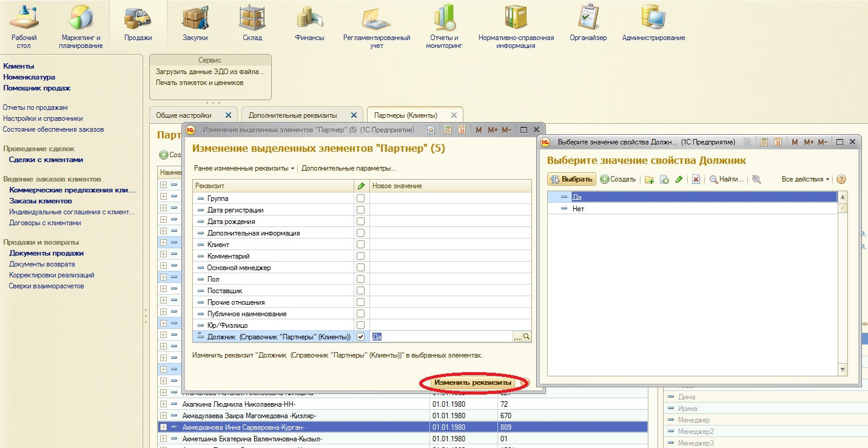Switch to Общие настройки tab

coord(184,115)
